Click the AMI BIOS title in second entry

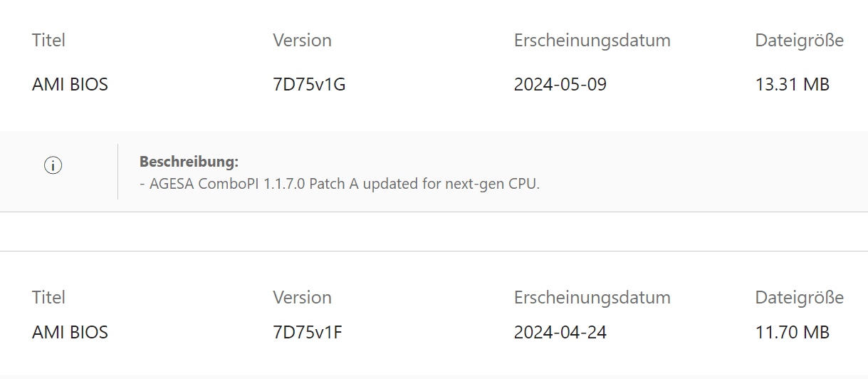click(x=70, y=332)
